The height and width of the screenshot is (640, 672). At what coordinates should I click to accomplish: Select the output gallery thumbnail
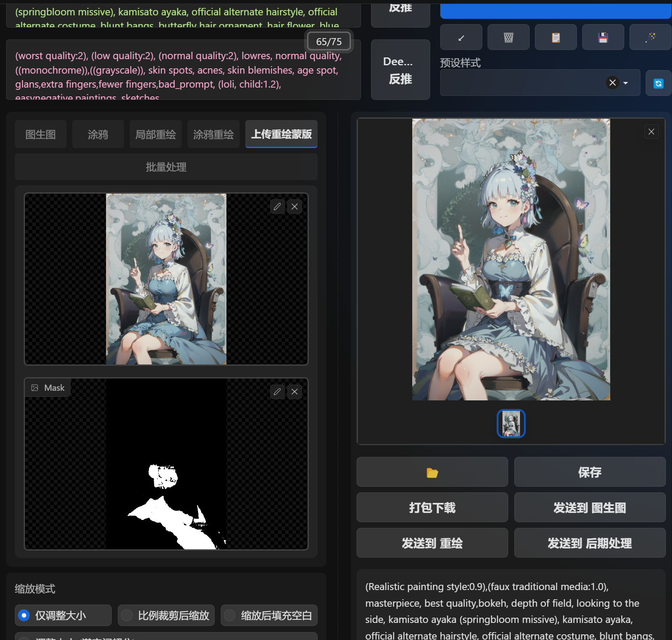click(511, 424)
